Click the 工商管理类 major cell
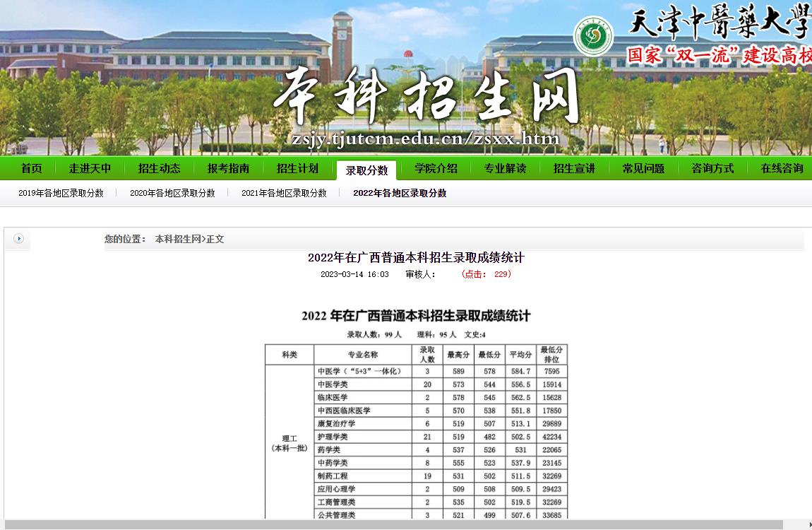The height and width of the screenshot is (530, 812). coord(362,502)
